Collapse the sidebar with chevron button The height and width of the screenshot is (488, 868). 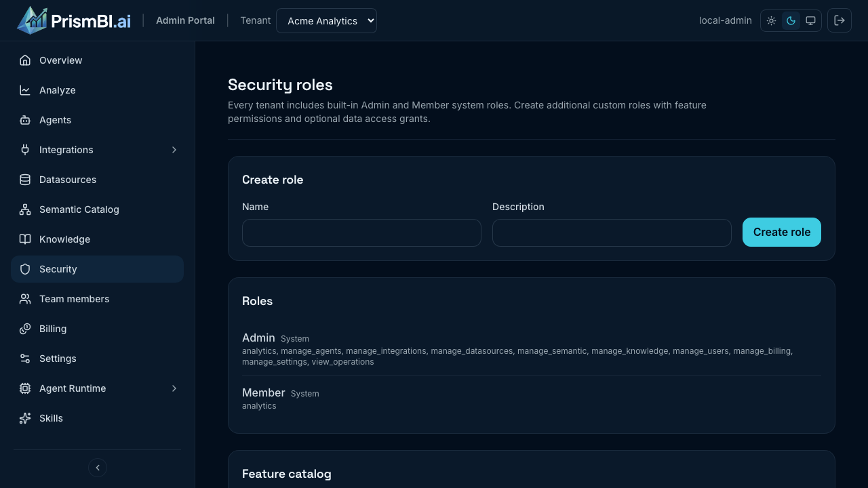pos(98,468)
